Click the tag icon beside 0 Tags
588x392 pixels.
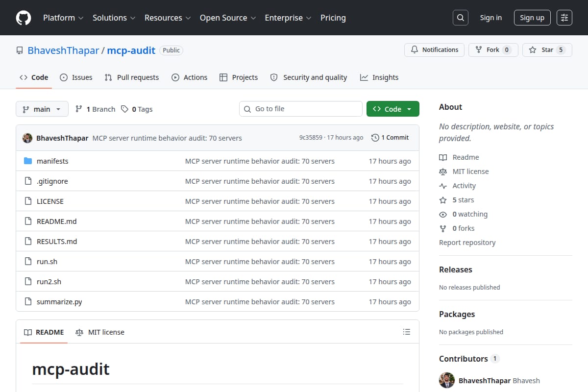coord(125,109)
